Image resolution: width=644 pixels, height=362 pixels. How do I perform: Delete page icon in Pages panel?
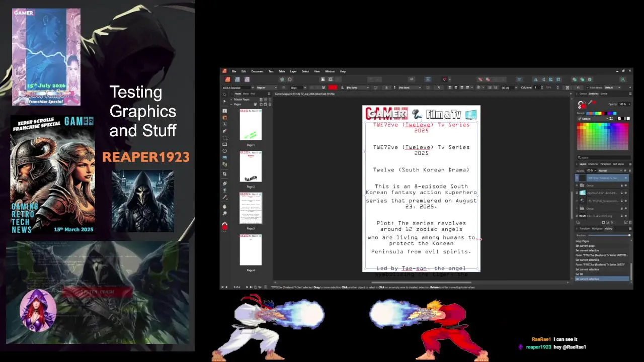point(270,104)
